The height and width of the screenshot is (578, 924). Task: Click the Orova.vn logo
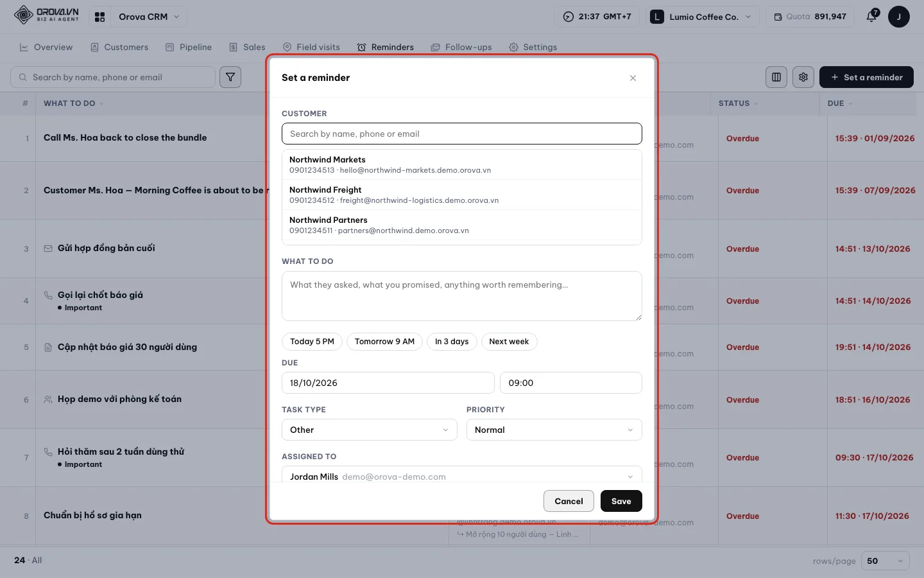[x=46, y=15]
